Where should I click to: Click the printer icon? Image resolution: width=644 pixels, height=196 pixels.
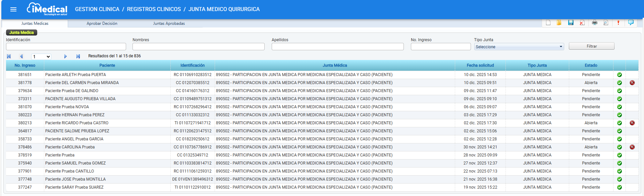595,23
